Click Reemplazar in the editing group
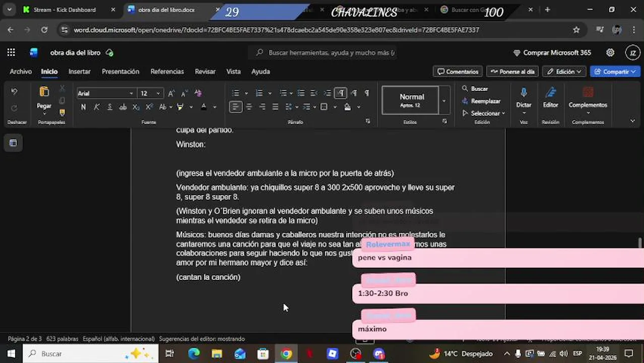 [x=481, y=101]
